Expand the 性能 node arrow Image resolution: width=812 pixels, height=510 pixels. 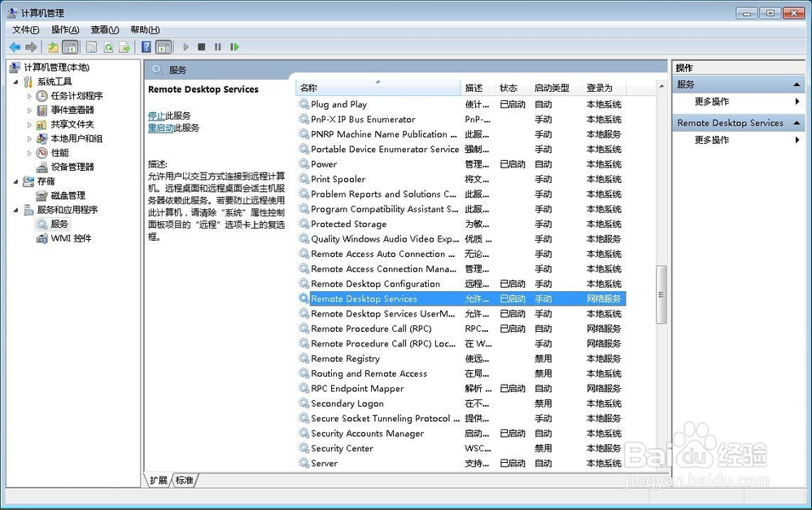click(x=29, y=153)
